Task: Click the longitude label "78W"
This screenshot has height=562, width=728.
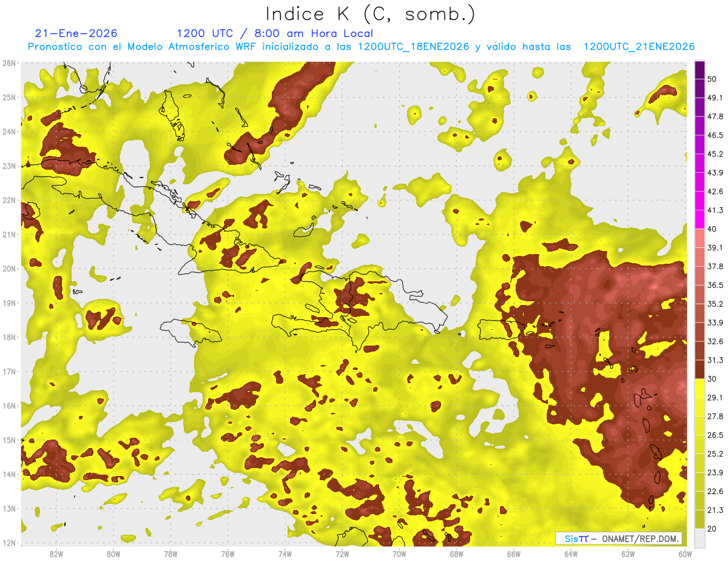Action: (170, 554)
